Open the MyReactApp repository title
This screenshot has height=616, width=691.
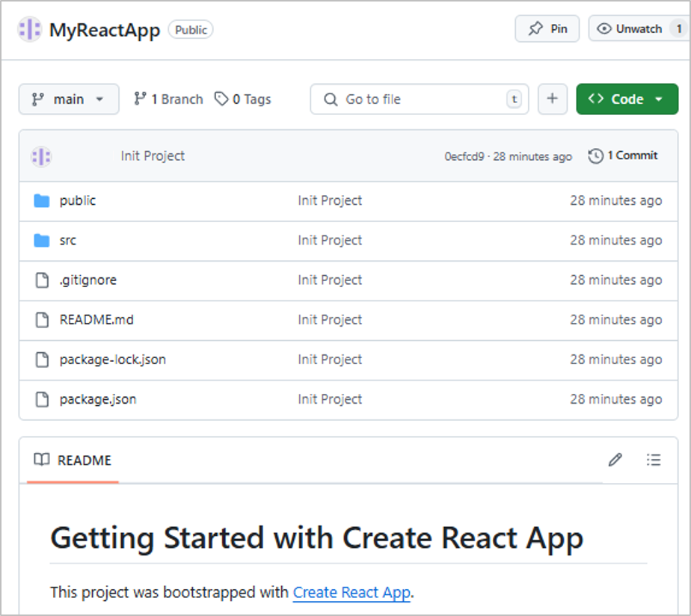tap(105, 31)
